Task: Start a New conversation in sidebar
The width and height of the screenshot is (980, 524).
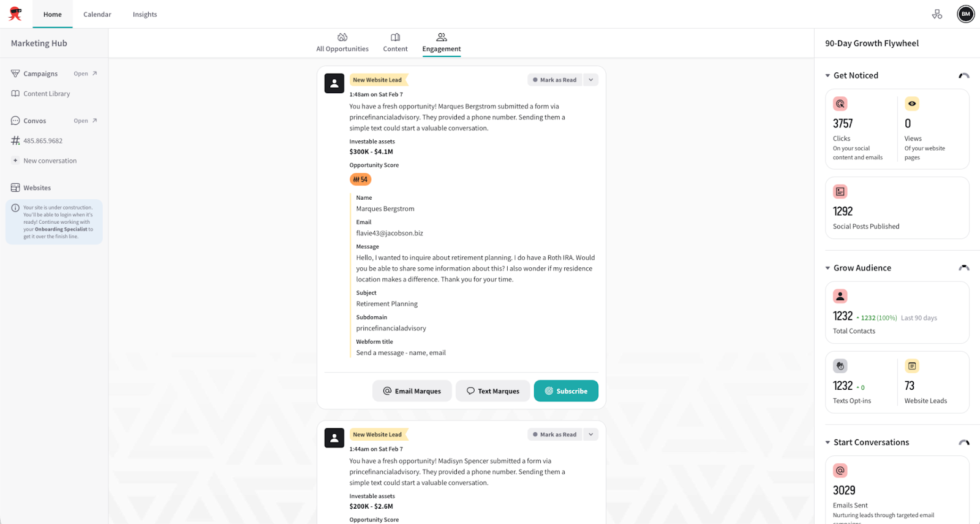Action: 50,161
